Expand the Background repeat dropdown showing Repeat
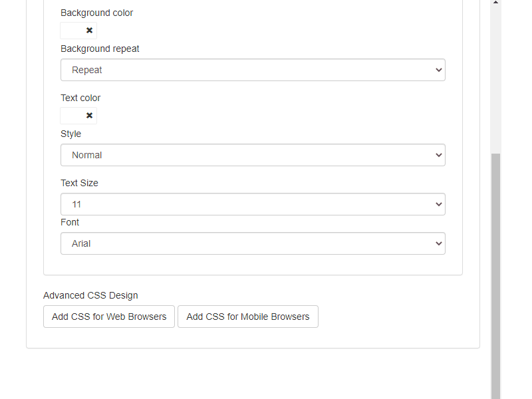Image resolution: width=532 pixels, height=399 pixels. tap(253, 70)
